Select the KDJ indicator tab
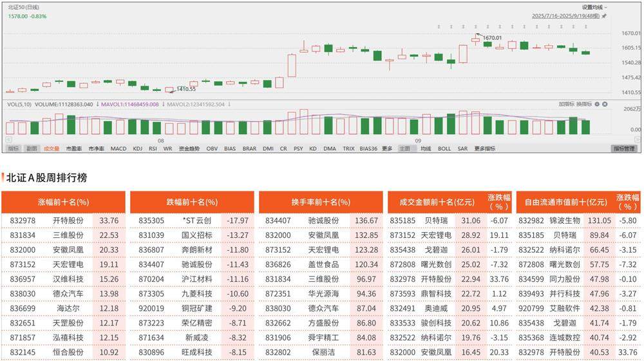This screenshot has width=644, height=361. pyautogui.click(x=138, y=148)
